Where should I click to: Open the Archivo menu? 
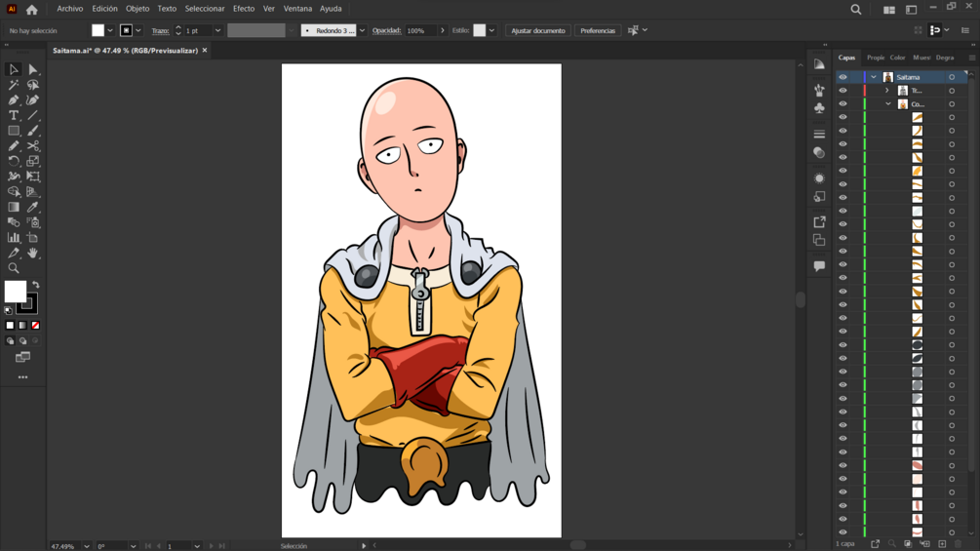click(x=70, y=9)
